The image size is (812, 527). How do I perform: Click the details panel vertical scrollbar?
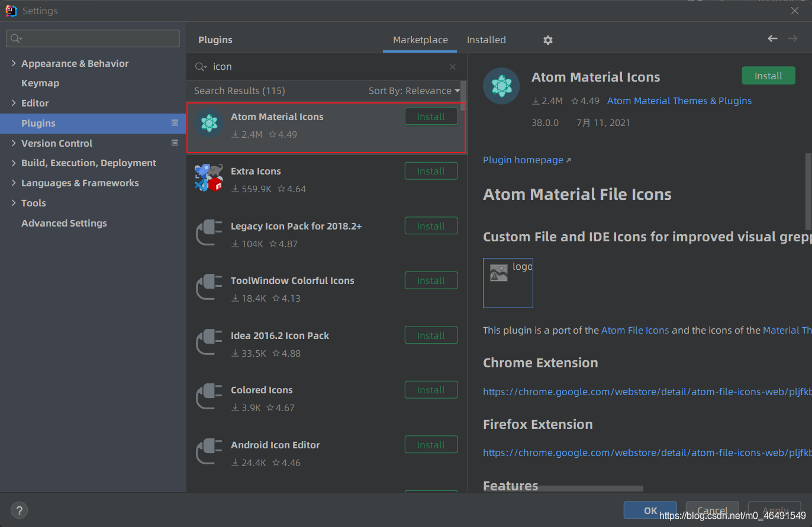tap(808, 191)
